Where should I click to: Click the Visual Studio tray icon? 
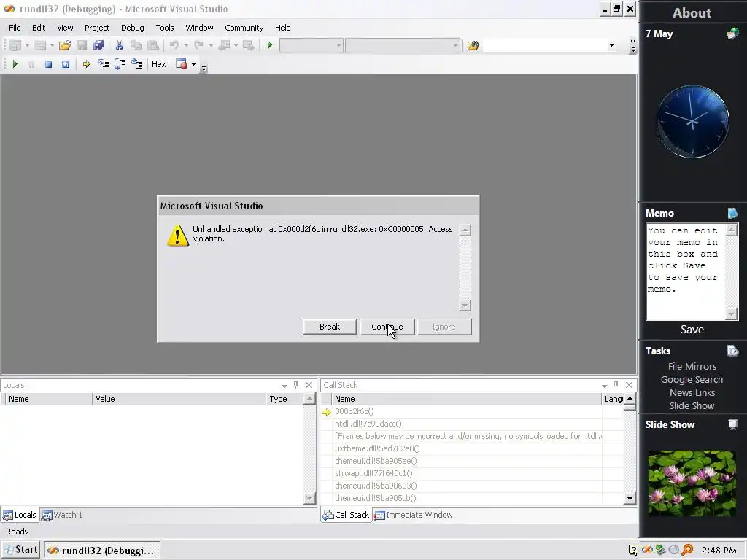(x=647, y=550)
